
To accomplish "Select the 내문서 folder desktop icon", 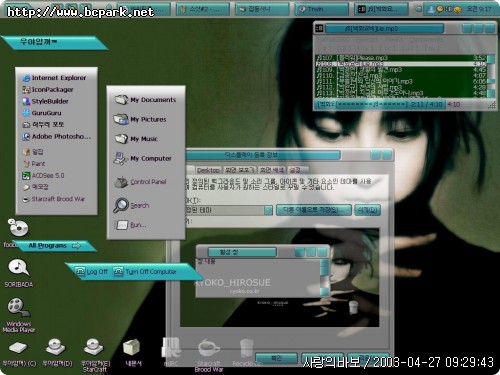I will point(133,353).
